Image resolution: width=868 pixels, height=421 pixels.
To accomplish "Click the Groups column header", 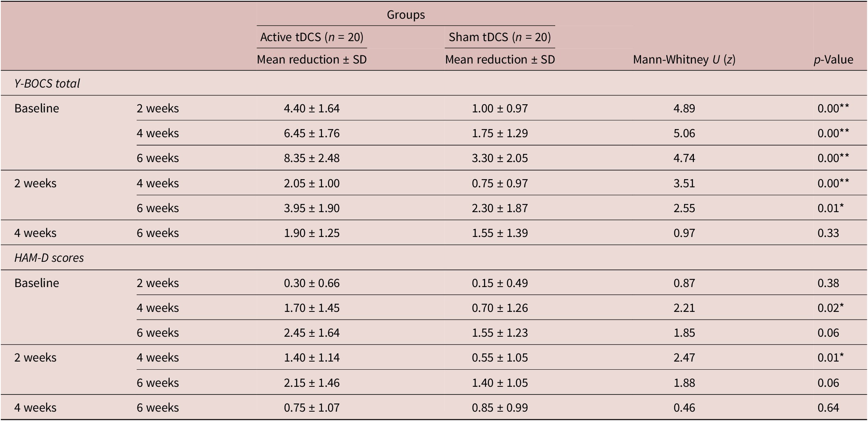I will (406, 15).
